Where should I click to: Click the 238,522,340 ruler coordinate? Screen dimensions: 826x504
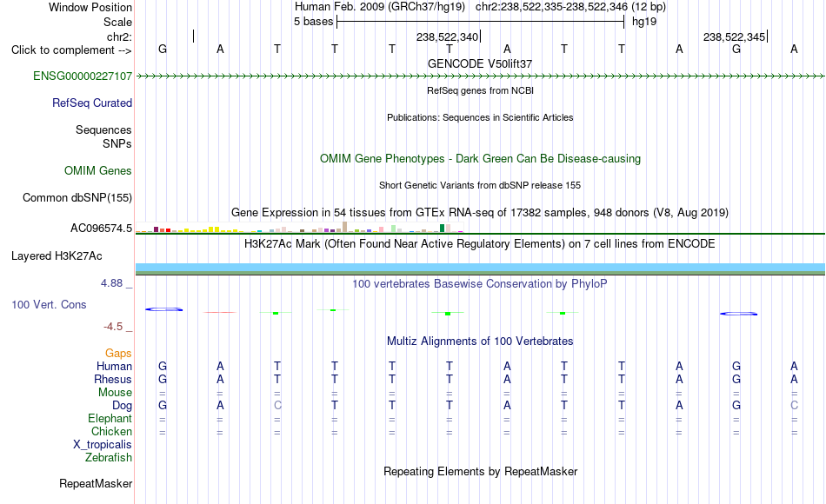point(447,36)
